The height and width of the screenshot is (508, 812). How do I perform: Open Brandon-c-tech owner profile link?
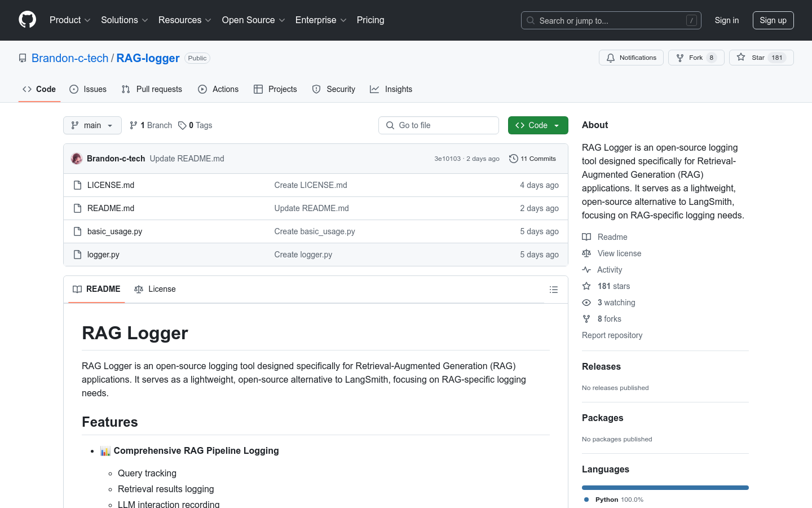(x=70, y=58)
